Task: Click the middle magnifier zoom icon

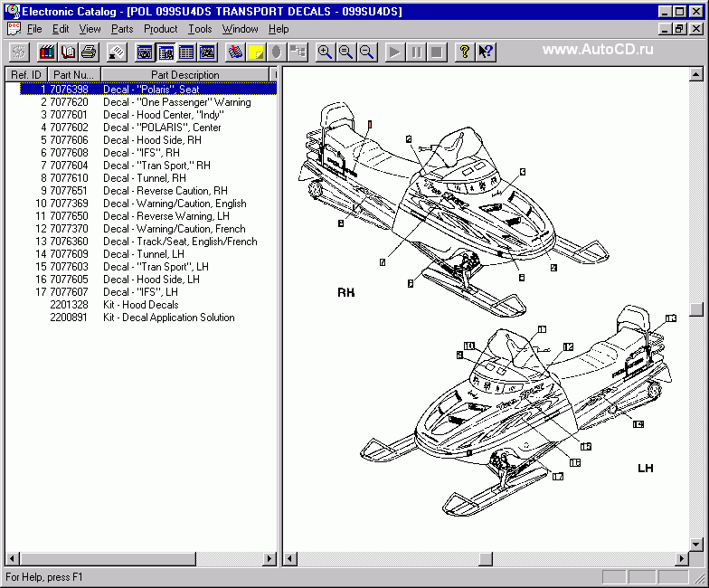Action: [345, 52]
